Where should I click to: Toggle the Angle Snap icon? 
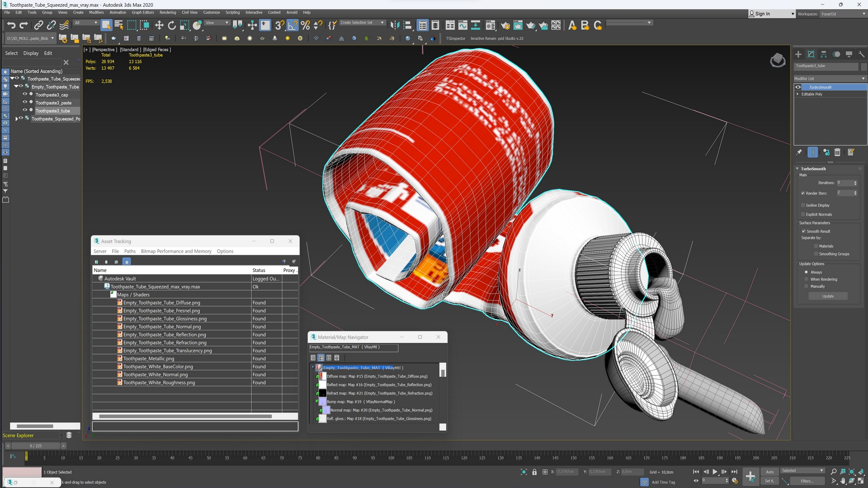[x=293, y=25]
